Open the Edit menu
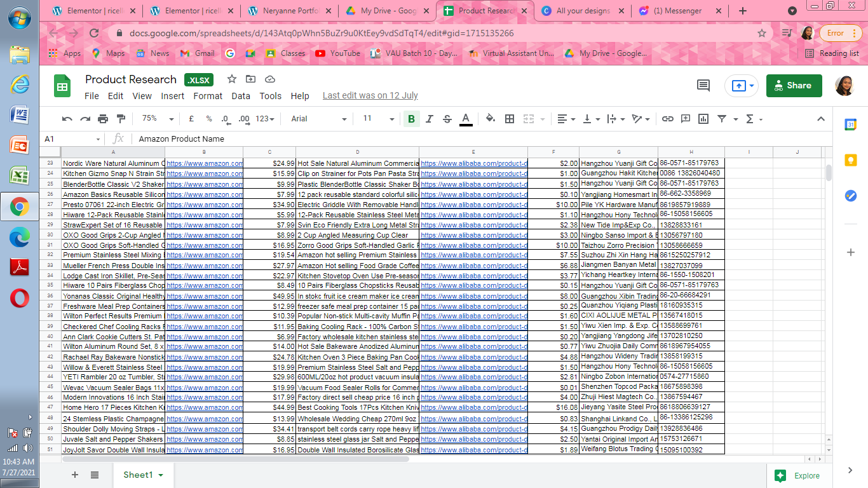Viewport: 868px width, 488px height. [116, 96]
